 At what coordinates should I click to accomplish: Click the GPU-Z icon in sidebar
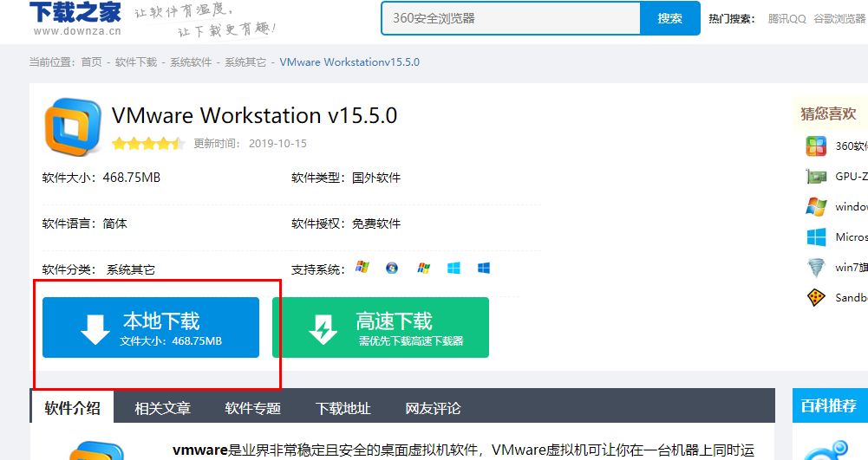click(816, 177)
